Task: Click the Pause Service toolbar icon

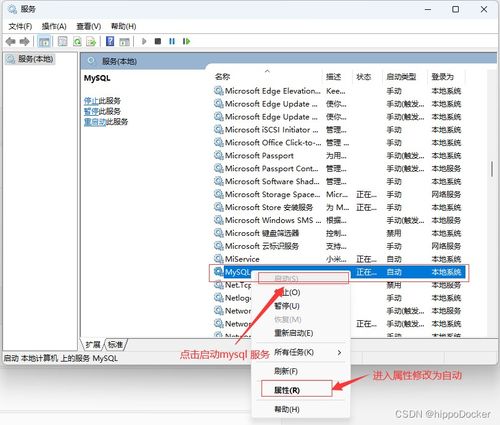Action: coord(172,41)
